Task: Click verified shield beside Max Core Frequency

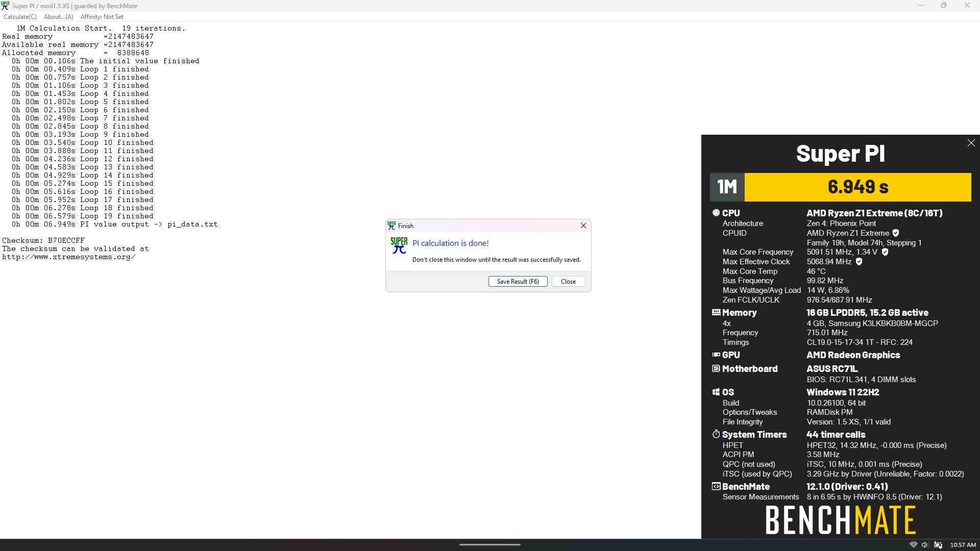Action: click(x=885, y=252)
